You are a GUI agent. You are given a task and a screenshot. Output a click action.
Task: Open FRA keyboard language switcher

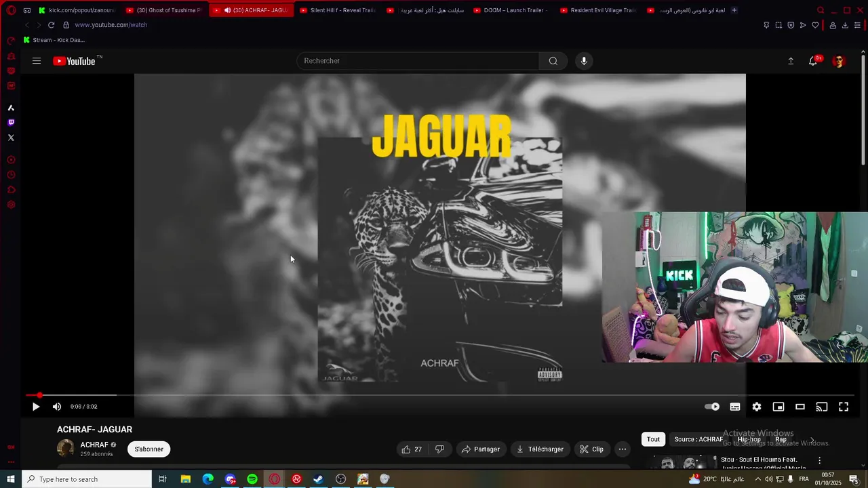coord(804,479)
